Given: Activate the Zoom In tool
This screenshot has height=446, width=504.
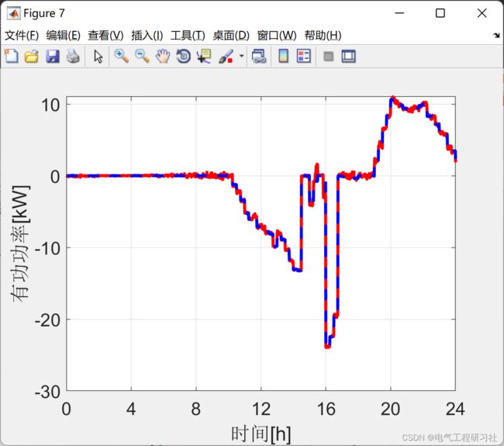Looking at the screenshot, I should 121,57.
